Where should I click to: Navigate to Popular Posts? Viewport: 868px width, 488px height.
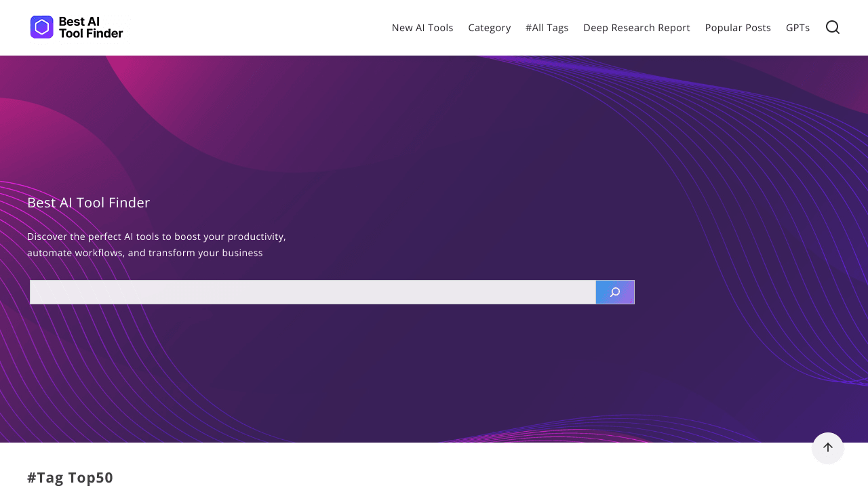pos(737,28)
